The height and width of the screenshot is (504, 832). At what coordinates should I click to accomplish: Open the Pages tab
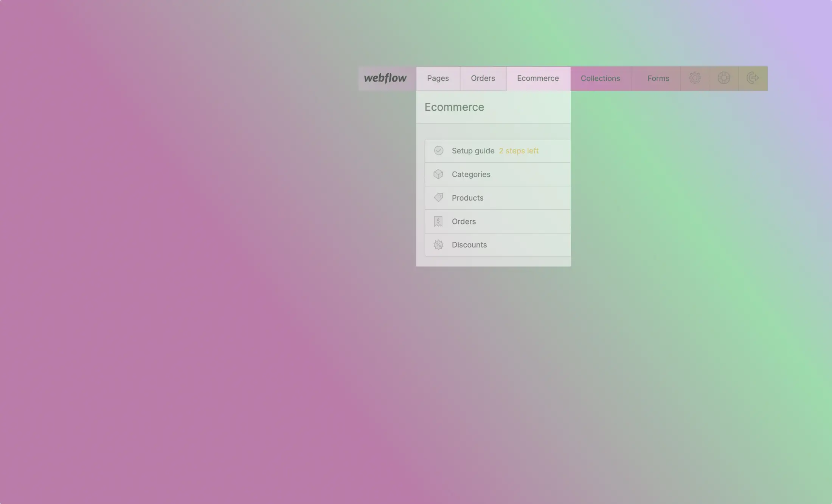(438, 78)
